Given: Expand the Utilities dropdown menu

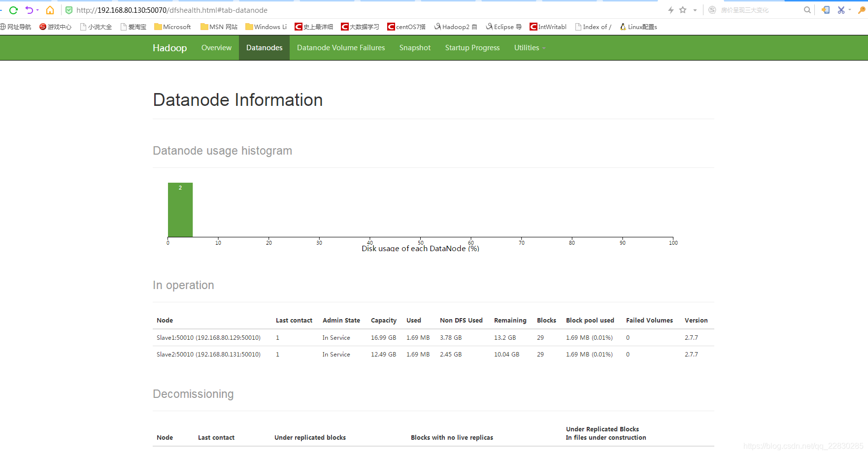Looking at the screenshot, I should [x=530, y=48].
